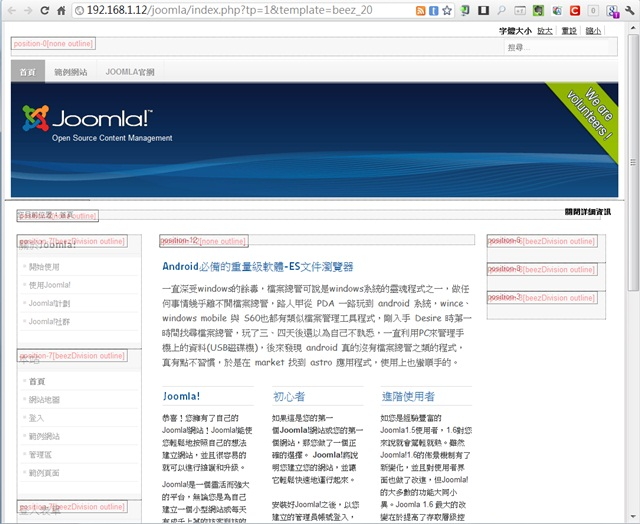This screenshot has height=524, width=640.
Task: Click the 縮小 font size link
Action: pyautogui.click(x=593, y=31)
